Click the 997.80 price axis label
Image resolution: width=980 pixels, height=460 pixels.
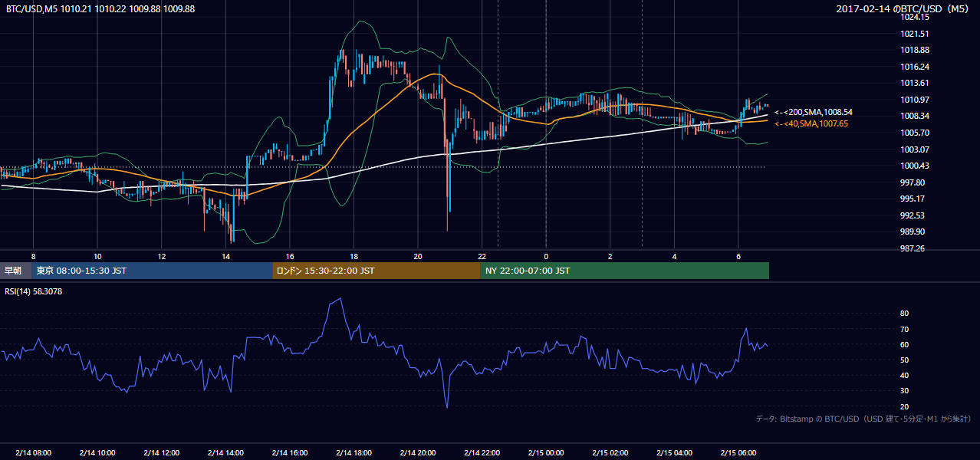tap(913, 182)
